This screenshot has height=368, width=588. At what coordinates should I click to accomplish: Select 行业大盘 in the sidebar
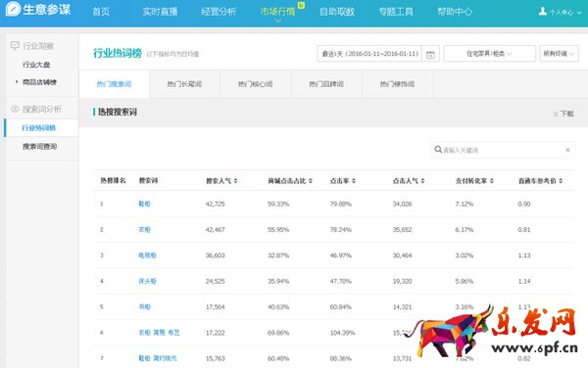pyautogui.click(x=36, y=65)
